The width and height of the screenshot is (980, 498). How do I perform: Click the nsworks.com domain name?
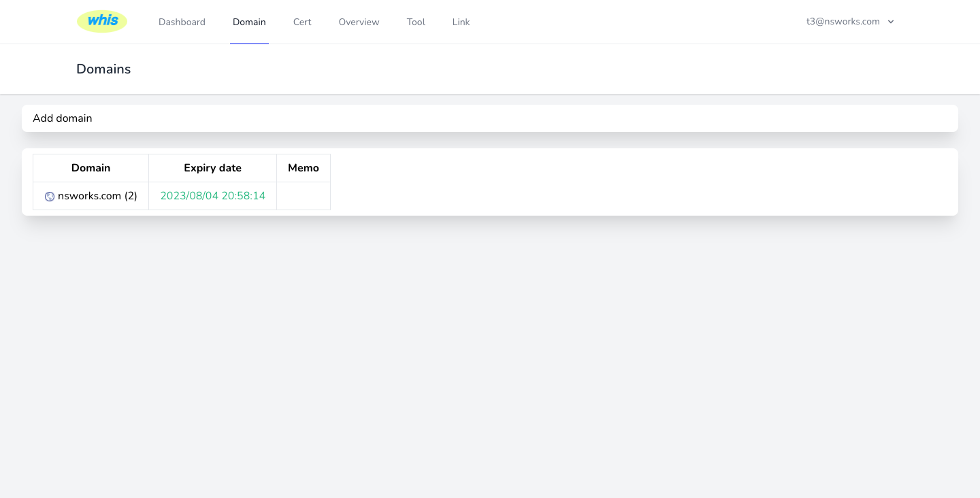click(89, 196)
